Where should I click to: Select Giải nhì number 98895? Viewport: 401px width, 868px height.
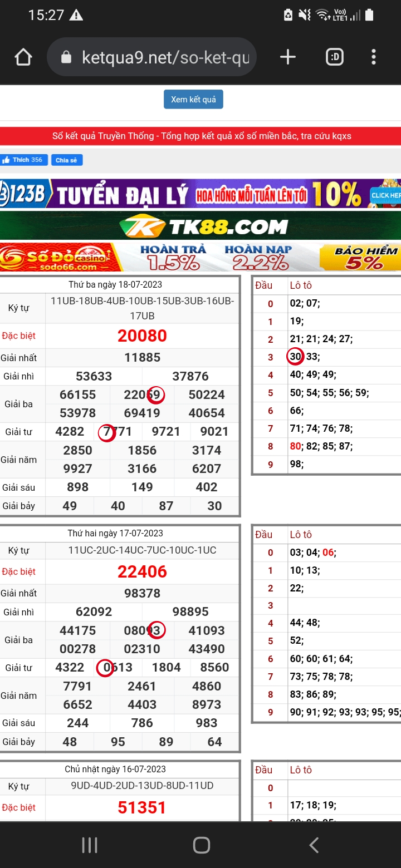[x=190, y=611]
